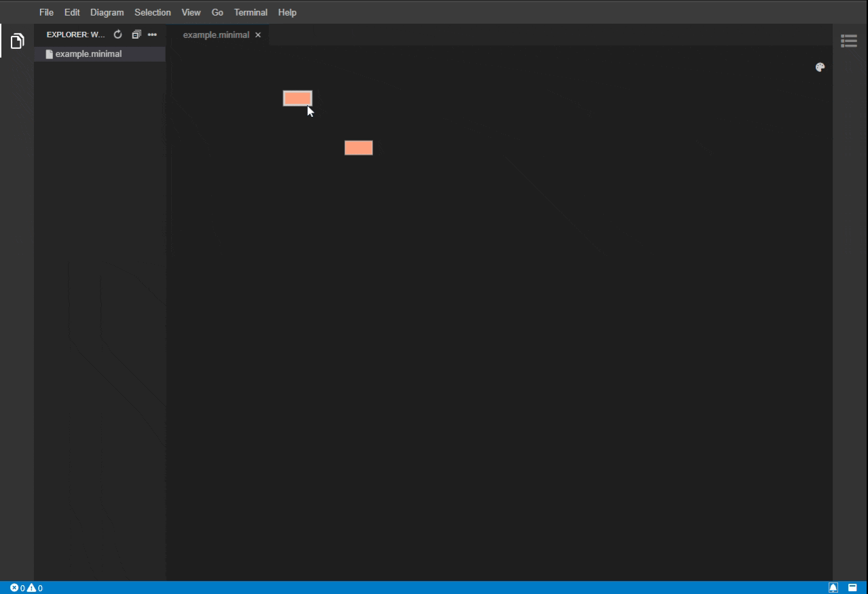Open the tool palette icon in the diagram
868x594 pixels.
point(820,67)
